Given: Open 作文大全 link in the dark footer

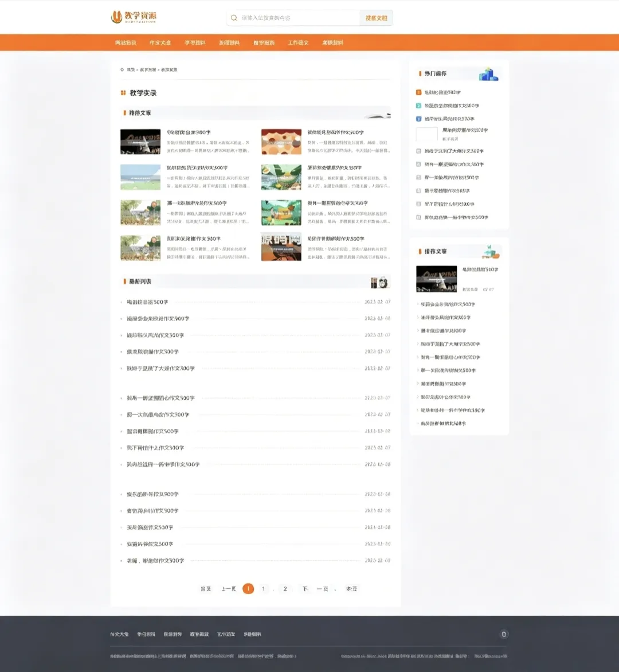Looking at the screenshot, I should (x=119, y=634).
